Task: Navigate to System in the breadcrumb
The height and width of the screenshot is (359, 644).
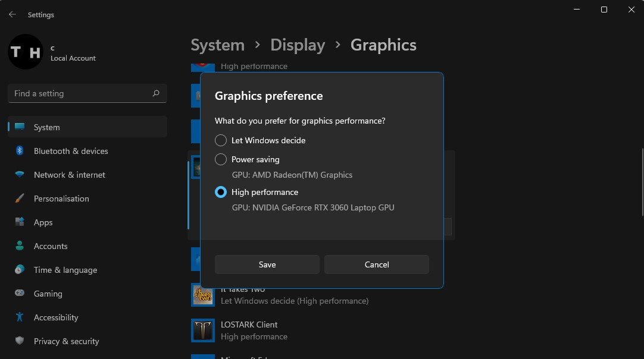Action: pyautogui.click(x=217, y=45)
